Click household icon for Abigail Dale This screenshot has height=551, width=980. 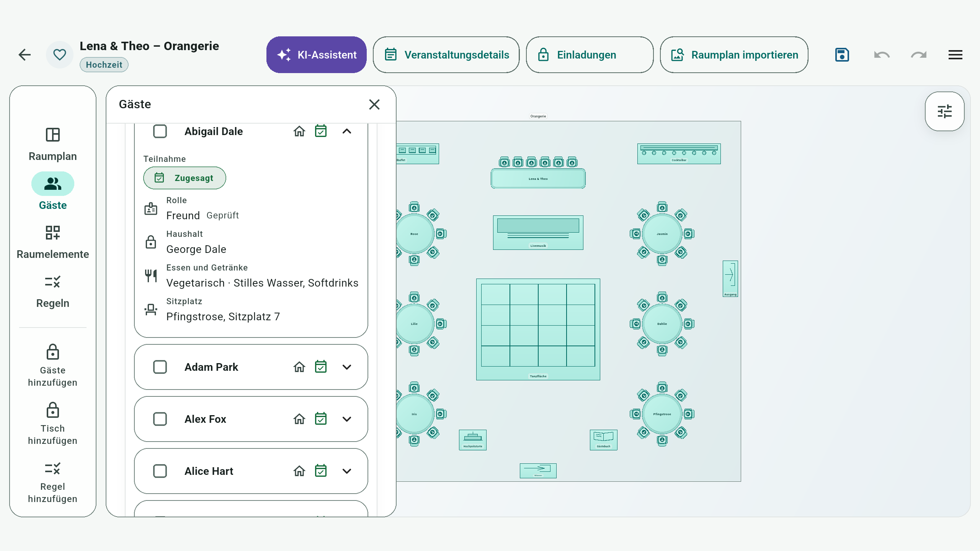coord(299,131)
